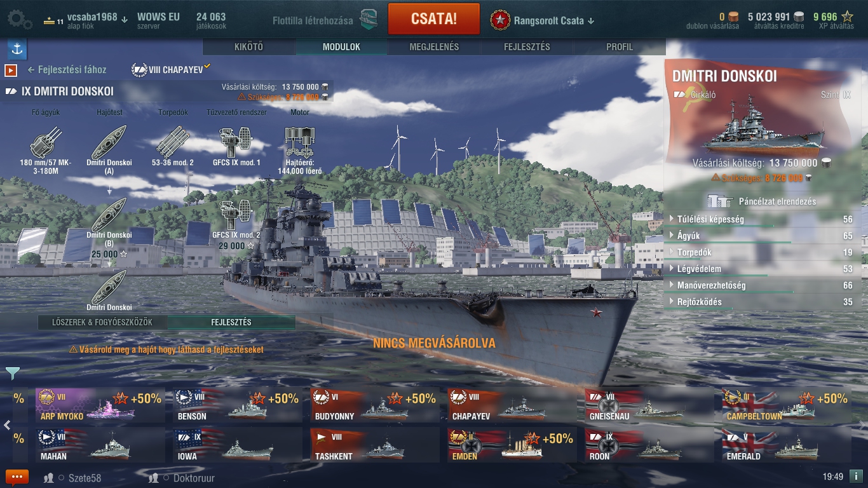
Task: Expand the Ágyúk stat row
Action: (761, 236)
